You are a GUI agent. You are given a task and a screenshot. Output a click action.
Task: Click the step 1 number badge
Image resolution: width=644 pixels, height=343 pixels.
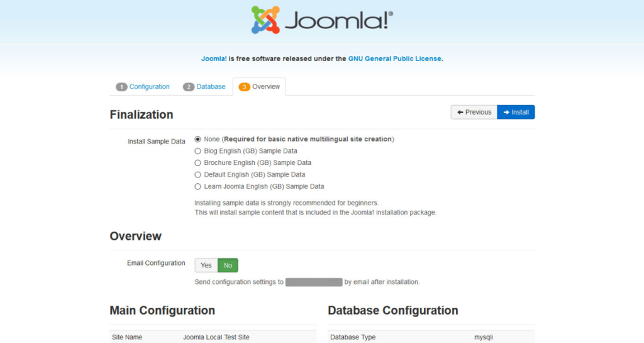pyautogui.click(x=121, y=87)
